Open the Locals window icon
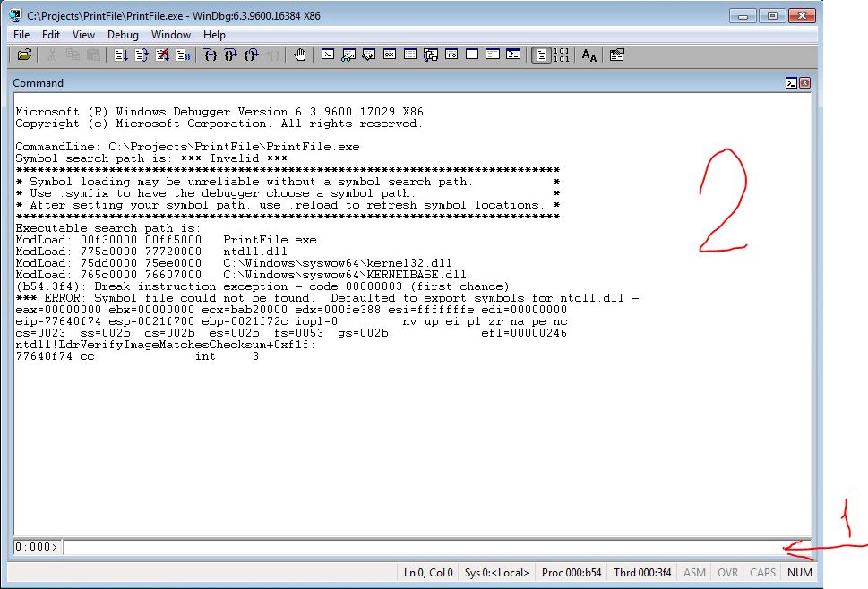The height and width of the screenshot is (589, 868). pos(369,55)
